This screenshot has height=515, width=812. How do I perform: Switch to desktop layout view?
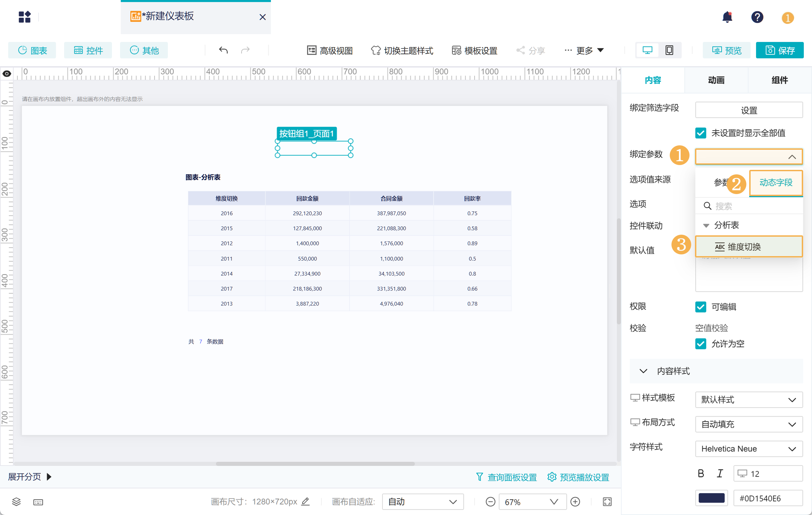(x=647, y=50)
